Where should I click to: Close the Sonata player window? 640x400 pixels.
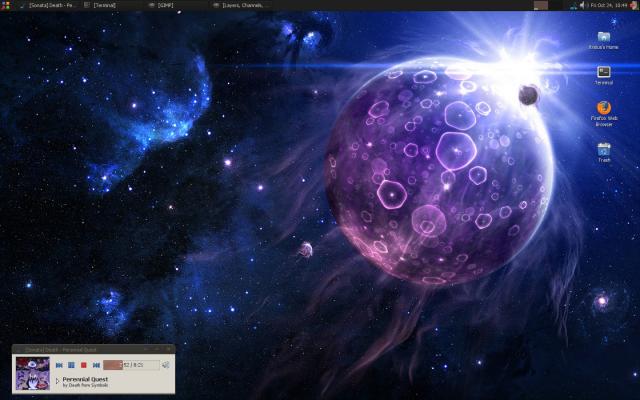[169, 349]
